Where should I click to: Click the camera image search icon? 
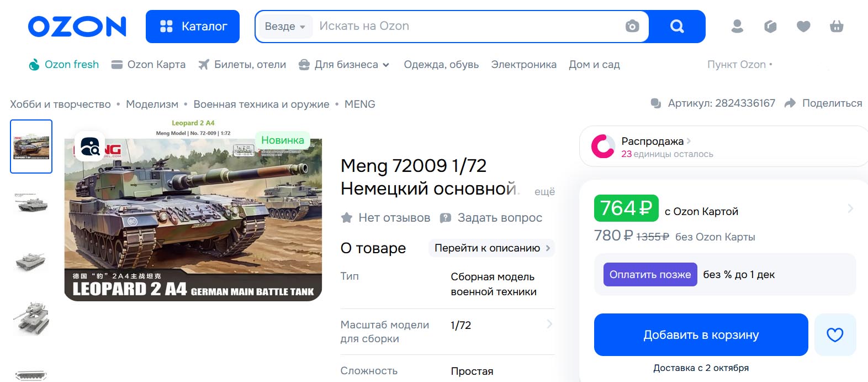tap(632, 26)
